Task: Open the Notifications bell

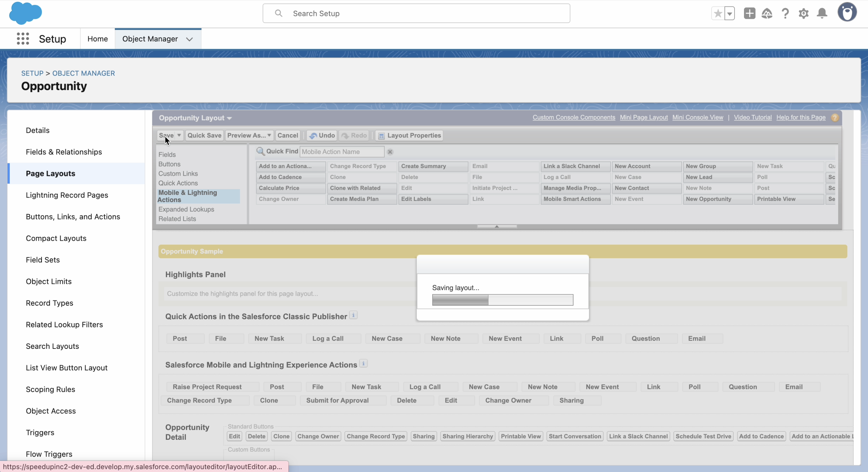Action: (x=822, y=14)
